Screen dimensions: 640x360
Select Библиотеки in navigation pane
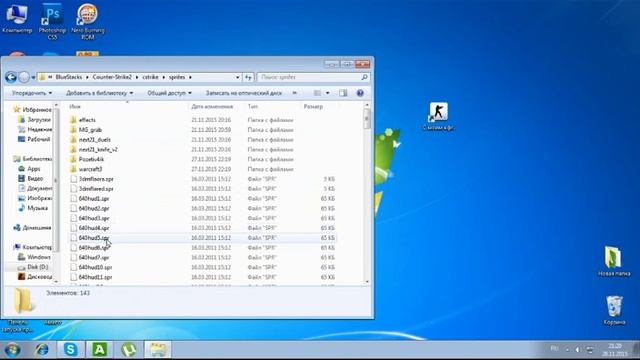(x=32, y=159)
